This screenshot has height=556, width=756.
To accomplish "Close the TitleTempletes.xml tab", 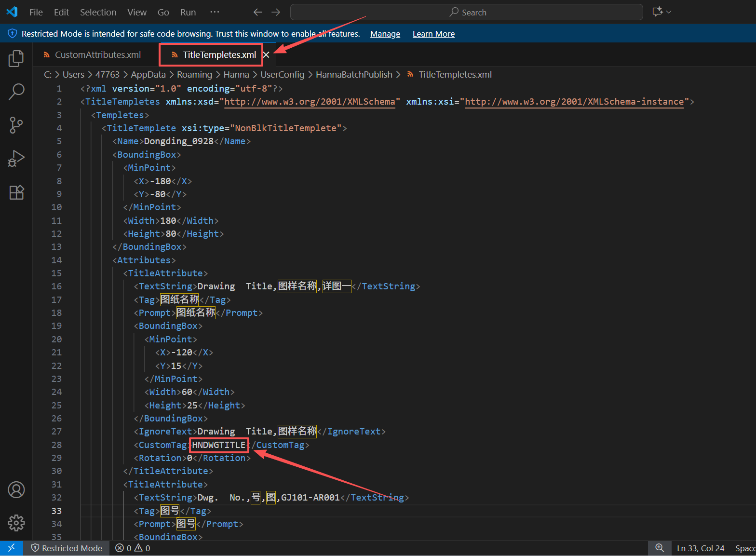I will pyautogui.click(x=266, y=55).
